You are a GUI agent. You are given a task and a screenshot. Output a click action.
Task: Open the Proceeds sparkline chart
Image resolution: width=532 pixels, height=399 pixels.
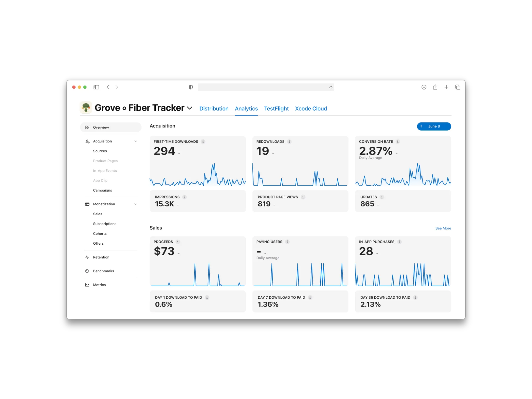198,275
